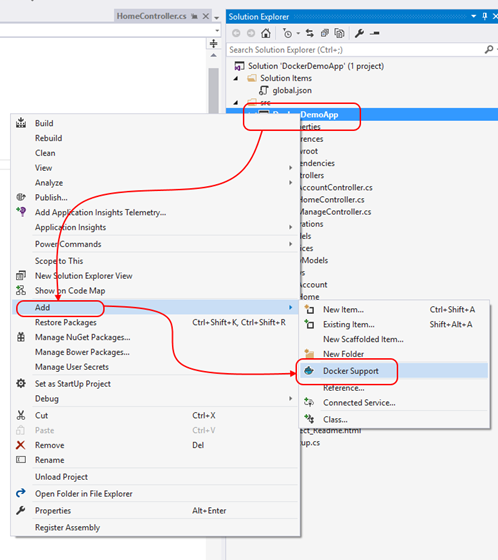Screen dimensions: 498x560
Task: Select Solution 'DockerDemoApp' root node
Action: [316, 66]
